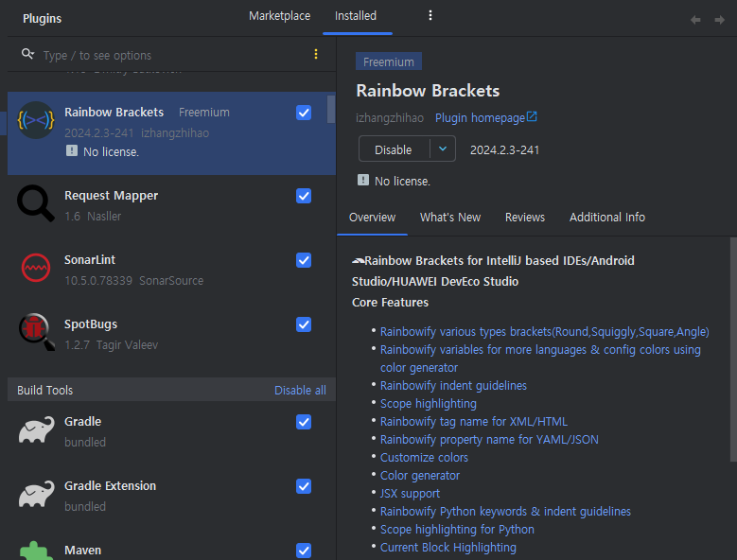
Task: Open the What's New tab
Action: tap(449, 217)
